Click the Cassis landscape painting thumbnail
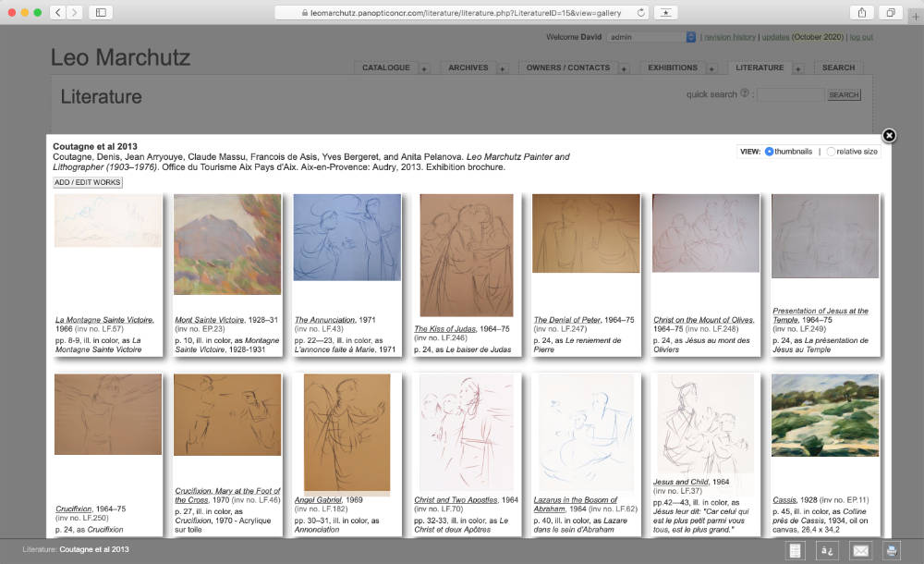This screenshot has height=564, width=924. point(825,415)
